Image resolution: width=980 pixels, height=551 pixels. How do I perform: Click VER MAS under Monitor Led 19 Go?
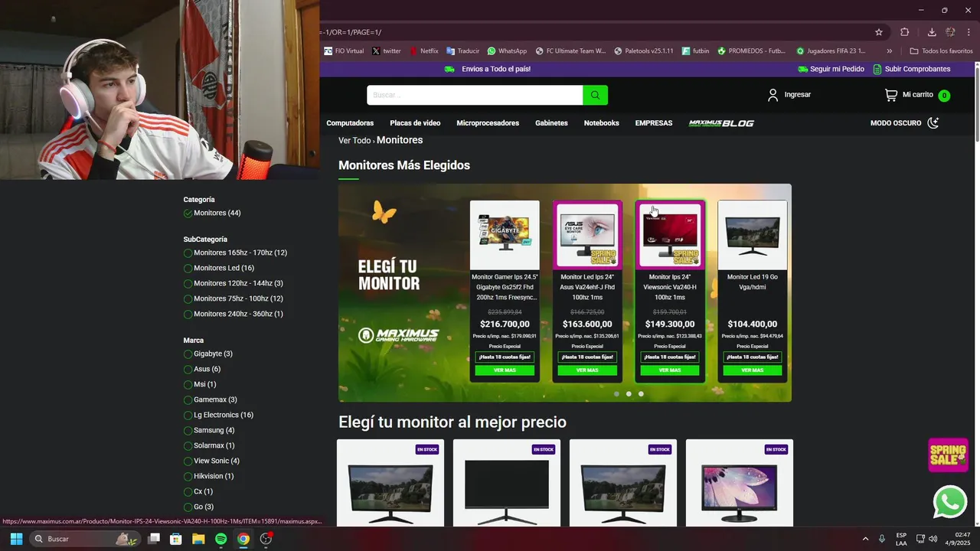point(753,370)
